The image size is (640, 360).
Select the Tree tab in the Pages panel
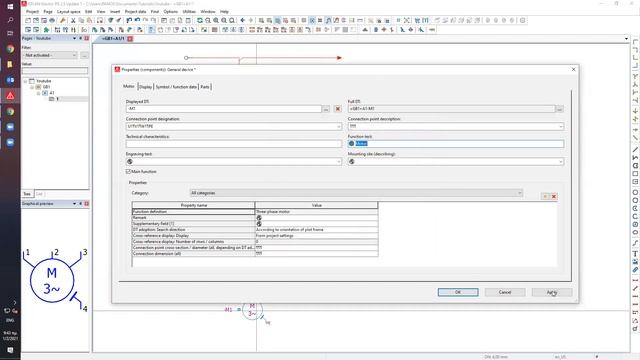27,194
